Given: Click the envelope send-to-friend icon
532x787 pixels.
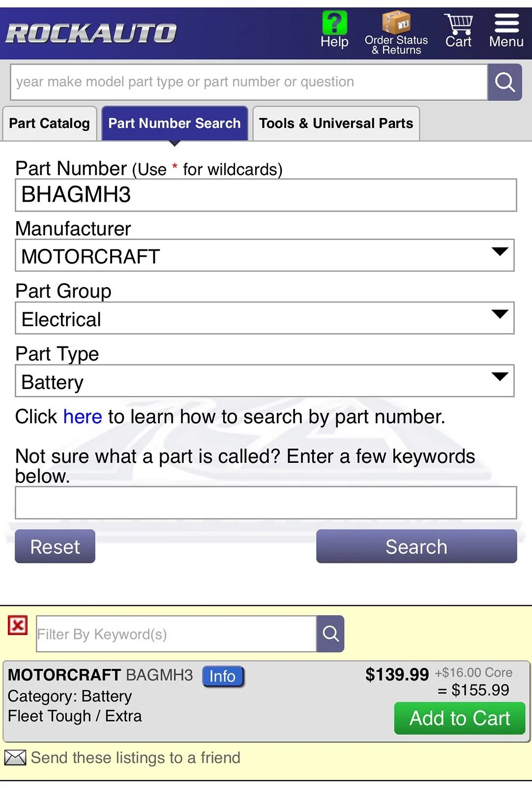Looking at the screenshot, I should (15, 757).
